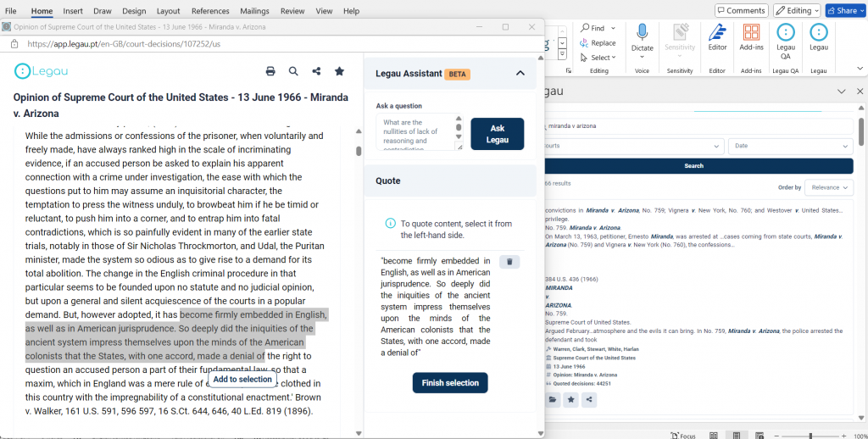Screen dimensions: 868x439
Task: Open the Comments button in Word
Action: click(741, 10)
